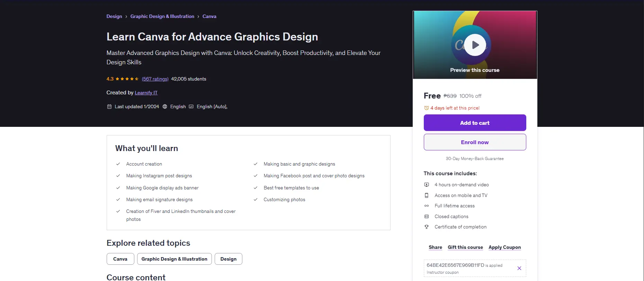Image resolution: width=644 pixels, height=281 pixels.
Task: Click Gift this course
Action: tap(465, 247)
